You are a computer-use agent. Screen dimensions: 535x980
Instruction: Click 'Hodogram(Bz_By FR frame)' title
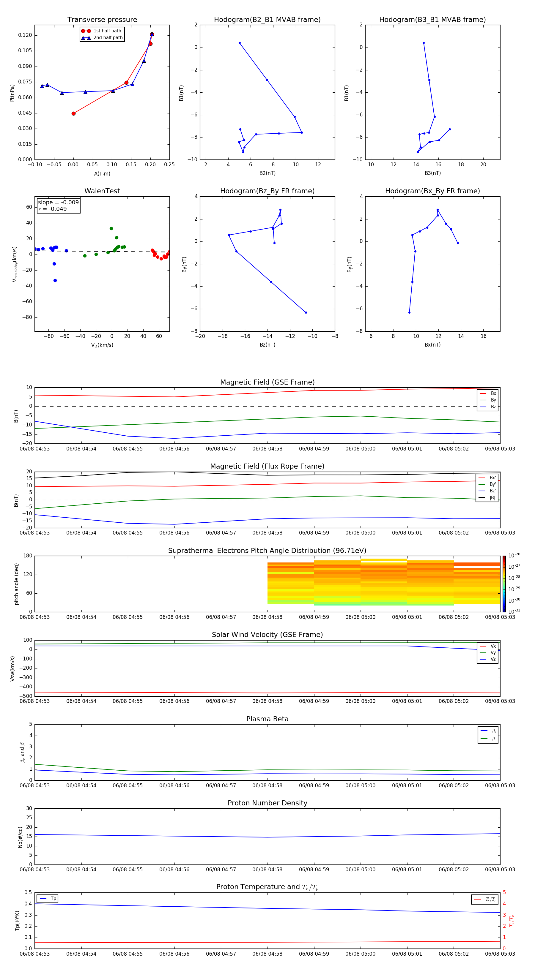pos(267,191)
